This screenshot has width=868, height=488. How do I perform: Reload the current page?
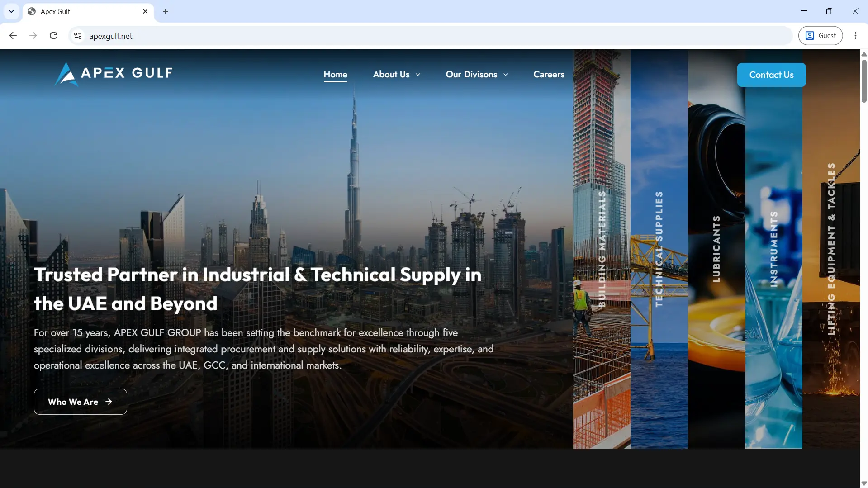pos(53,36)
